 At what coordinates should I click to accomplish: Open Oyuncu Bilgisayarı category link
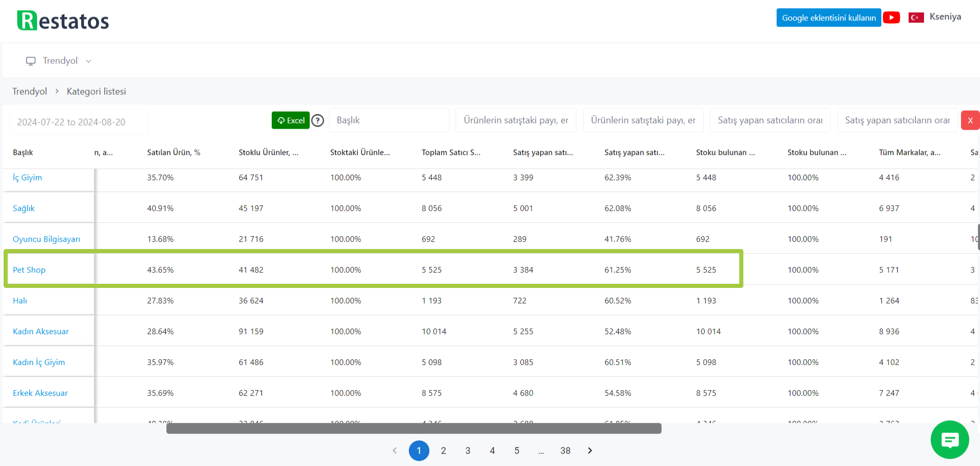click(x=46, y=239)
